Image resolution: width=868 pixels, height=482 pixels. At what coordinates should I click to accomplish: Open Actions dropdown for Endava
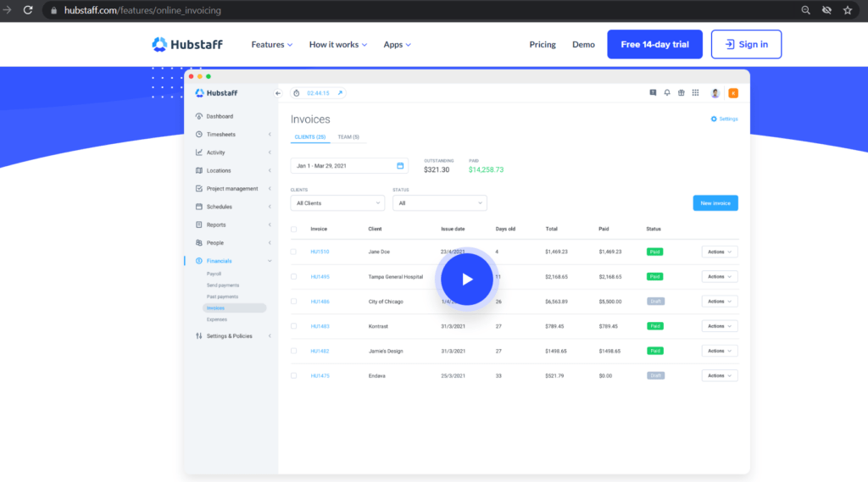click(x=720, y=376)
